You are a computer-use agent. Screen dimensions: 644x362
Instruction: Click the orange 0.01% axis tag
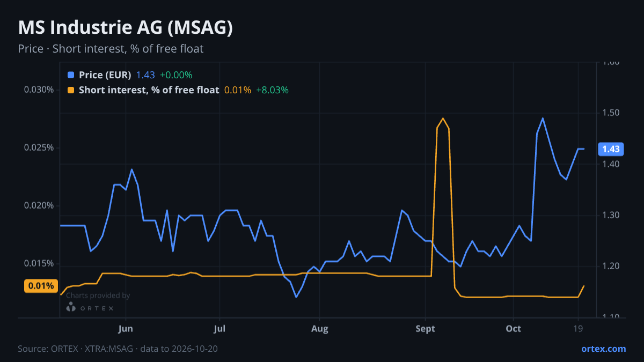pyautogui.click(x=41, y=286)
